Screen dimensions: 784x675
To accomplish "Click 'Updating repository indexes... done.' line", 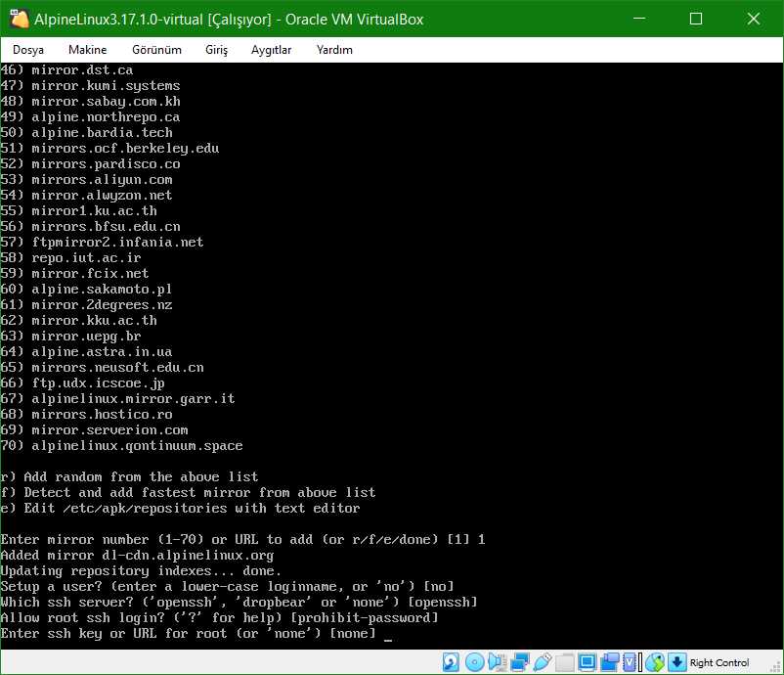I will (141, 570).
